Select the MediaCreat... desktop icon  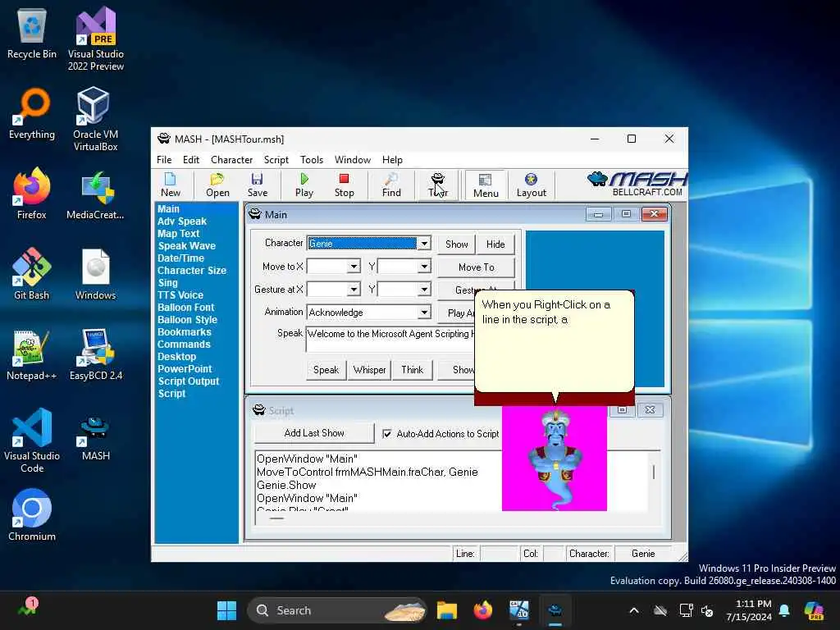point(95,195)
